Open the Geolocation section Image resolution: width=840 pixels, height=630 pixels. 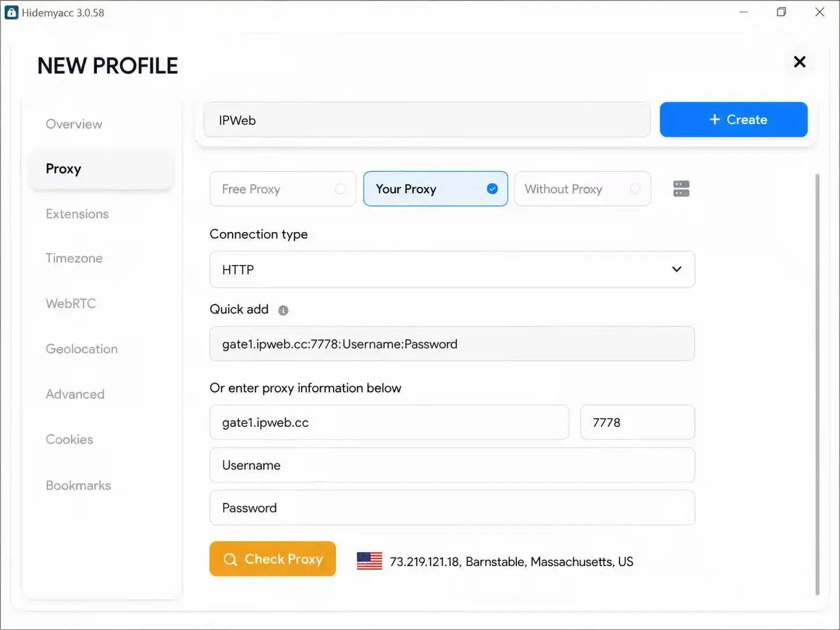82,349
